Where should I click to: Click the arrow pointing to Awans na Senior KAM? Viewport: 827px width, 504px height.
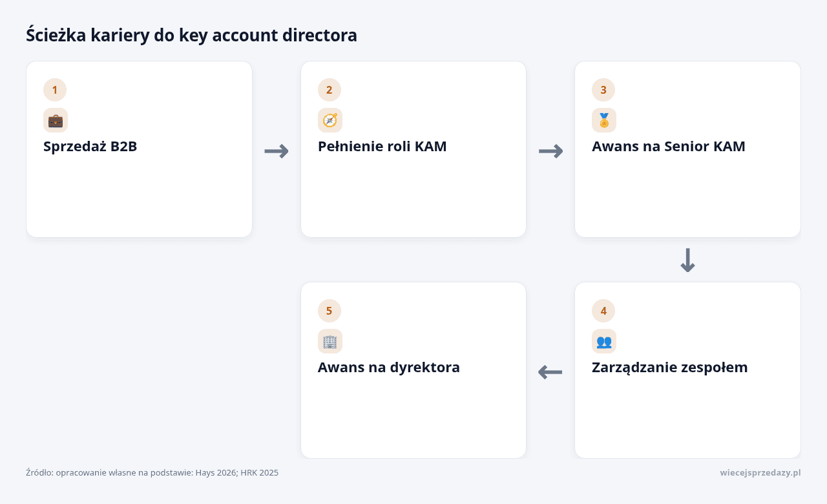click(x=550, y=151)
